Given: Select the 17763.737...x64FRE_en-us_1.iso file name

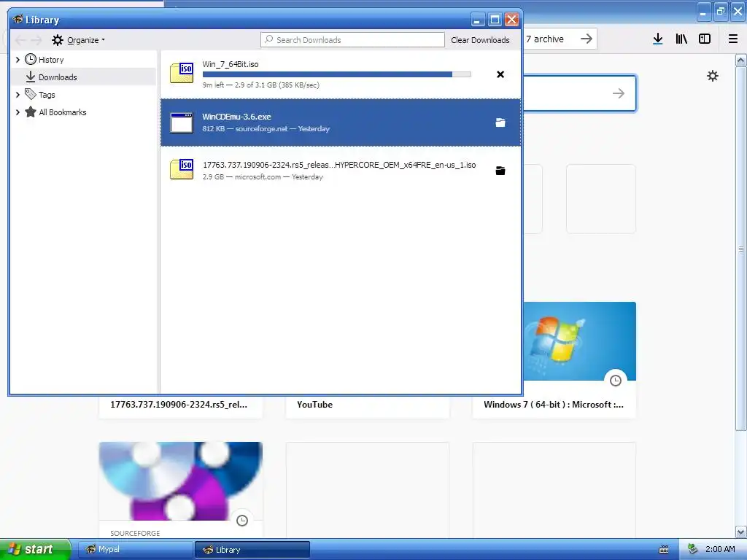Looking at the screenshot, I should [x=339, y=165].
